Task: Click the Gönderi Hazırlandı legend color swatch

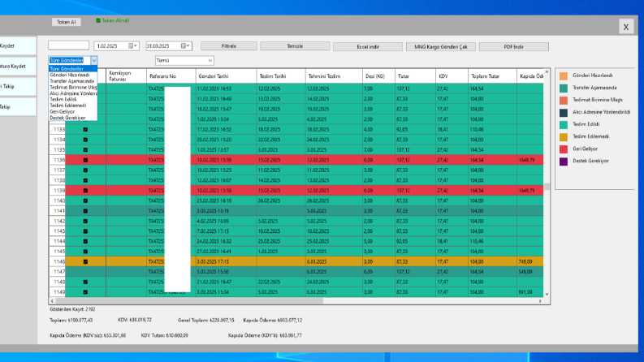Action: pyautogui.click(x=564, y=76)
